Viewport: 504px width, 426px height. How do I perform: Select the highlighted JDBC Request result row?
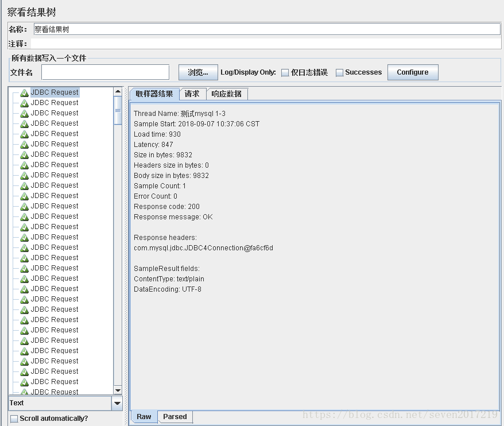55,92
